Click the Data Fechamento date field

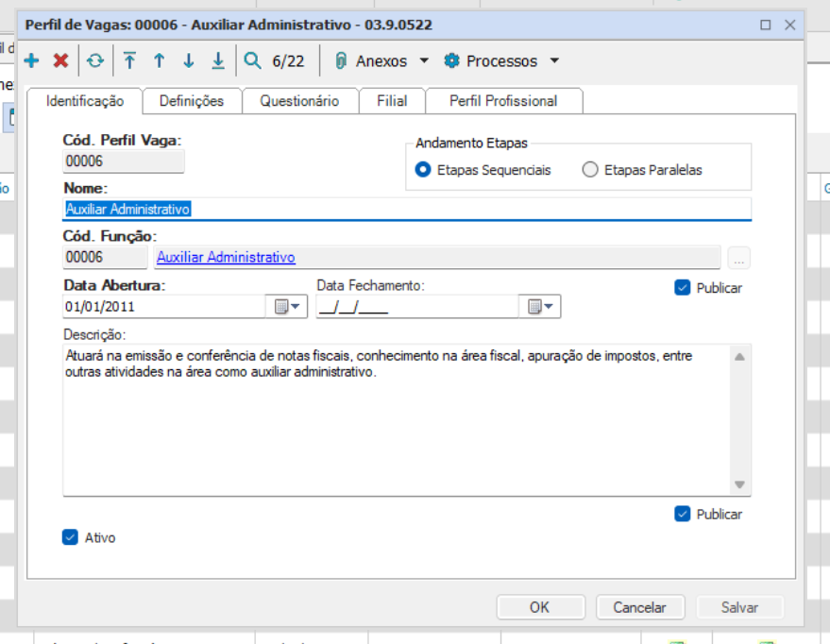point(417,306)
